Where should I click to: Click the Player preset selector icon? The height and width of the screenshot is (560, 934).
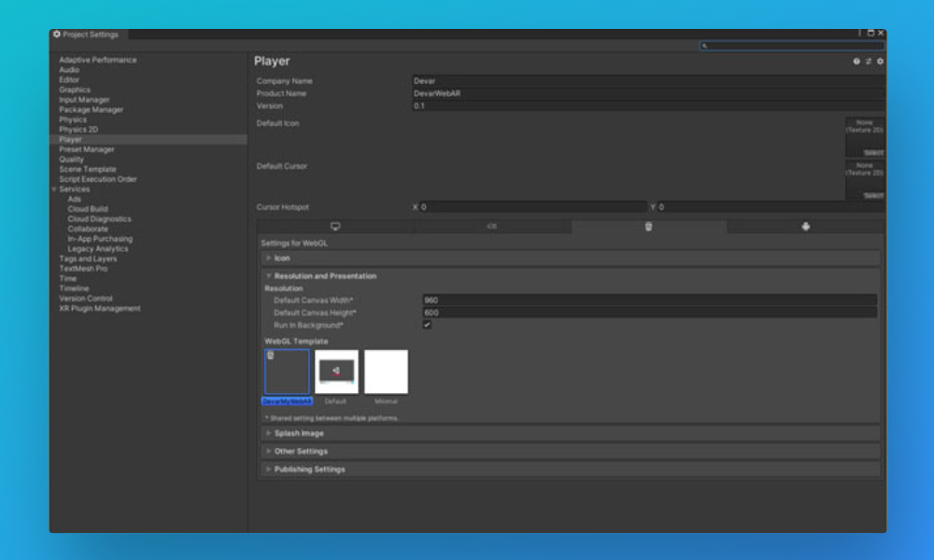(x=868, y=62)
